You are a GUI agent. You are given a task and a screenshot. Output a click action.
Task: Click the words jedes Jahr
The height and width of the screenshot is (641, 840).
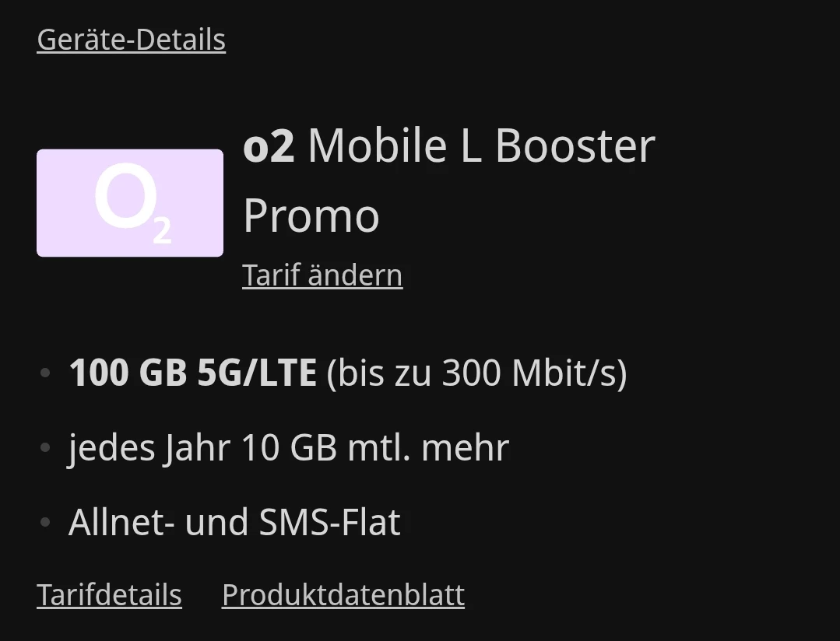[x=149, y=448]
